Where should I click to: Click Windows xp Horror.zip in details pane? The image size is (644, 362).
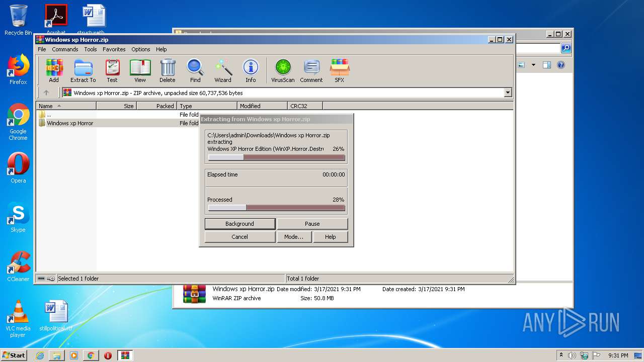point(244,289)
